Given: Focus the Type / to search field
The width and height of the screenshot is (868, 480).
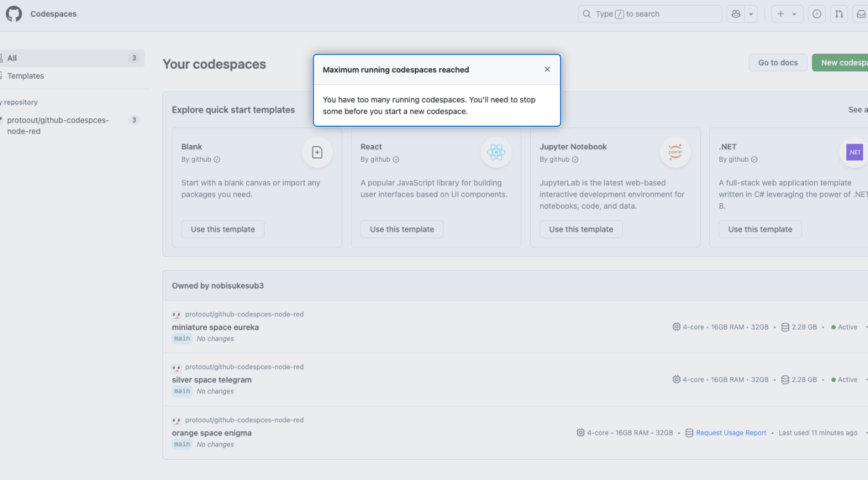Looking at the screenshot, I should [x=650, y=14].
